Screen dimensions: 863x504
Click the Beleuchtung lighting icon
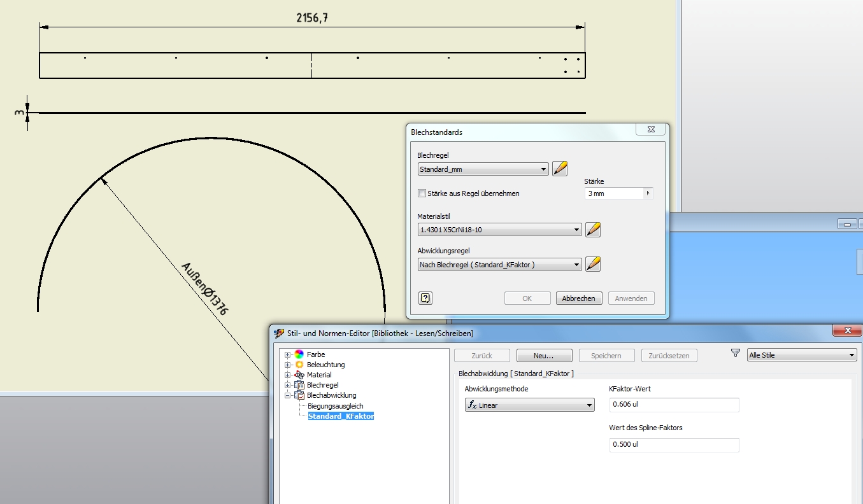(x=299, y=365)
